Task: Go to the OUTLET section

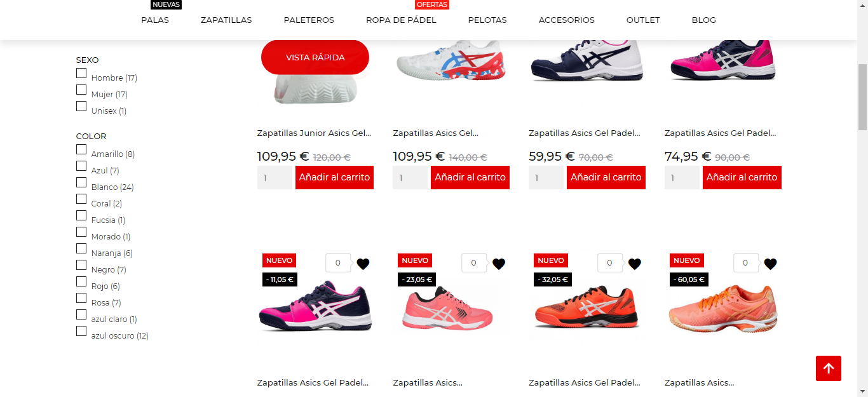Action: [643, 20]
